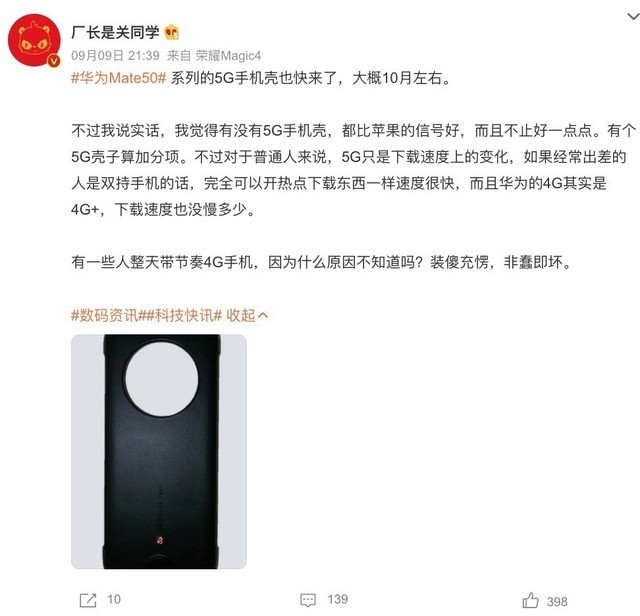Click the 荣耀Magic4 device source

pos(228,56)
